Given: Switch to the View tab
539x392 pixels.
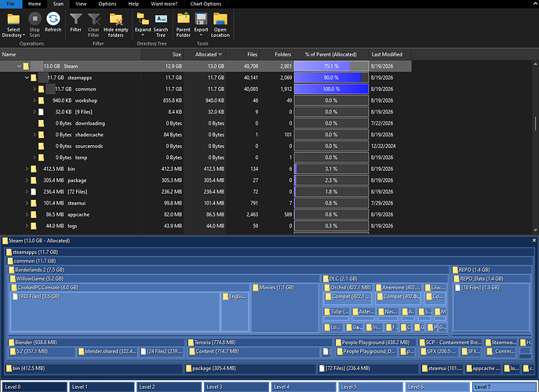Looking at the screenshot, I should [x=81, y=4].
